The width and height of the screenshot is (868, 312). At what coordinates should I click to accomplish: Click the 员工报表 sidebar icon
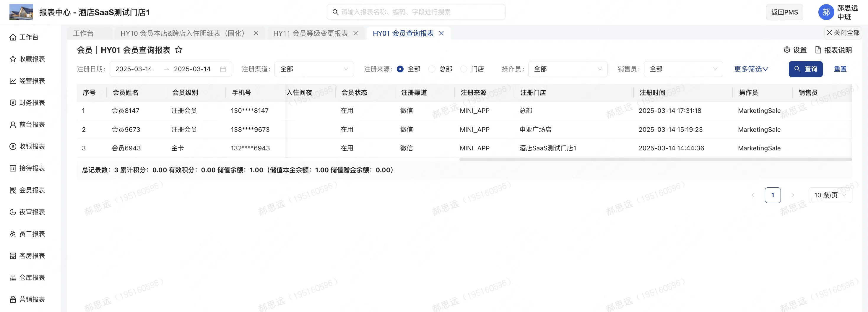(13, 234)
